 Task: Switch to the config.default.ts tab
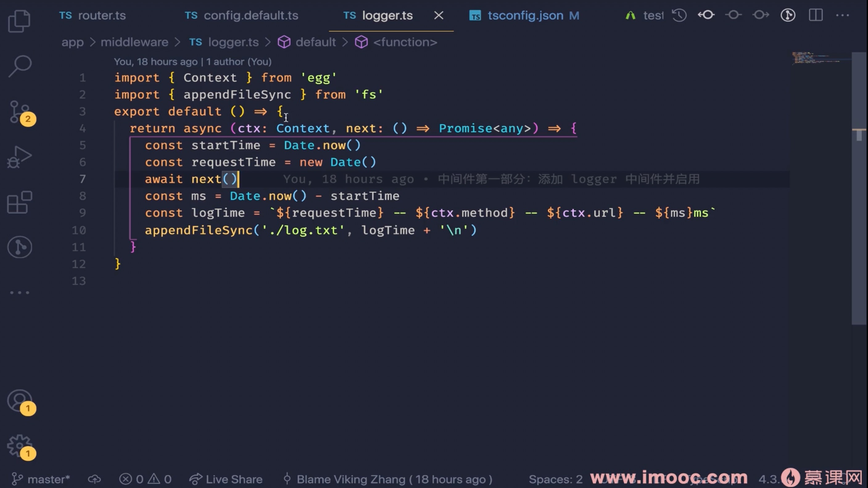[241, 15]
